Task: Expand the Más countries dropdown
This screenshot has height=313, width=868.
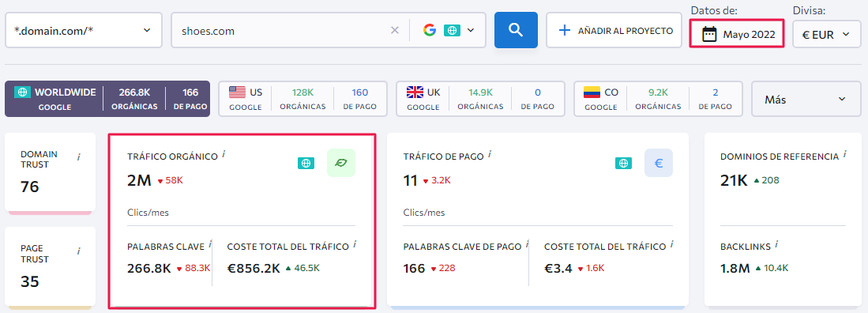Action: point(806,99)
